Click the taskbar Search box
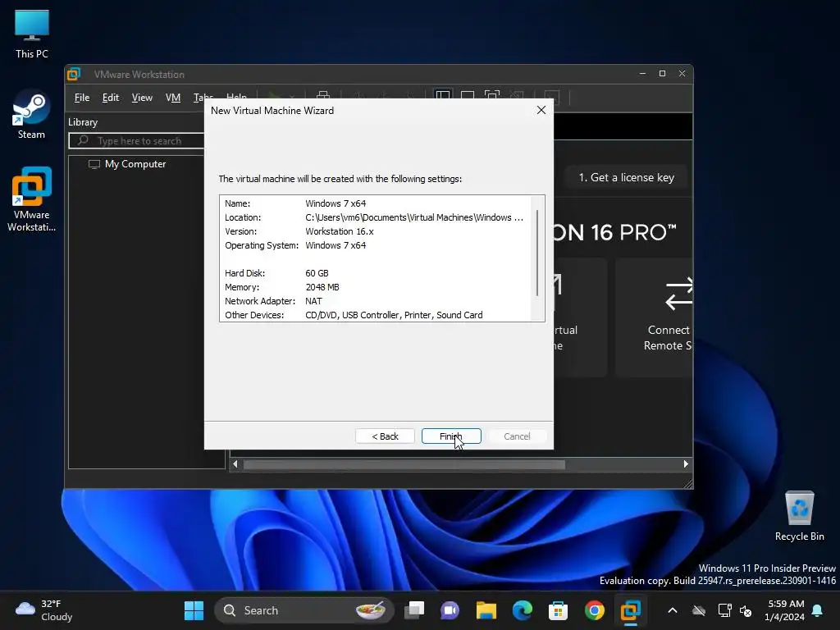This screenshot has height=630, width=840. (x=304, y=610)
